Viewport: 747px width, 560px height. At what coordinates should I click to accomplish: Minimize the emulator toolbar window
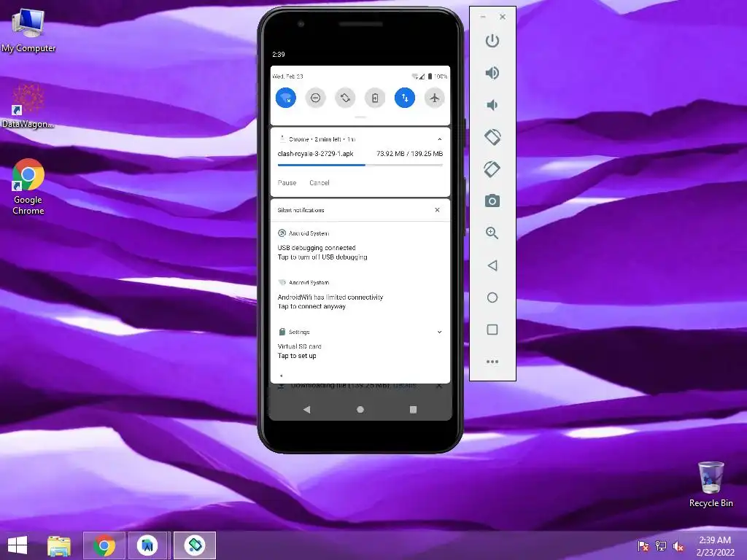pyautogui.click(x=483, y=17)
